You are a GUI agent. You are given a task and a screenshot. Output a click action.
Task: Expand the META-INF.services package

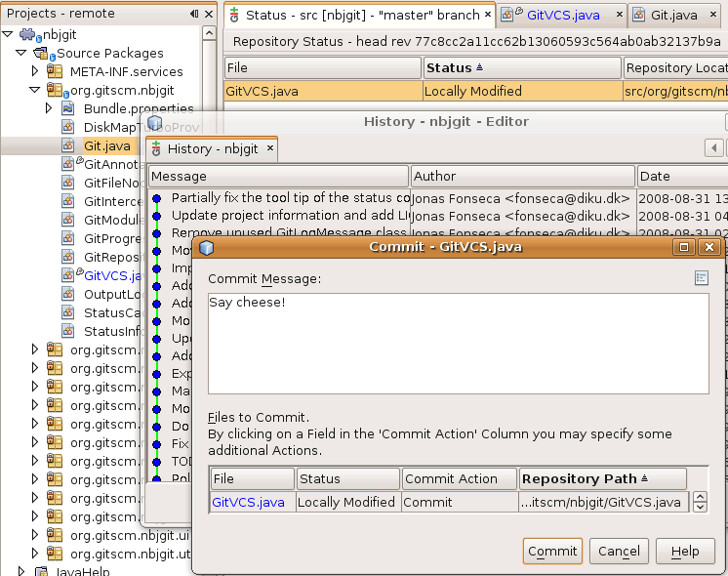point(35,71)
